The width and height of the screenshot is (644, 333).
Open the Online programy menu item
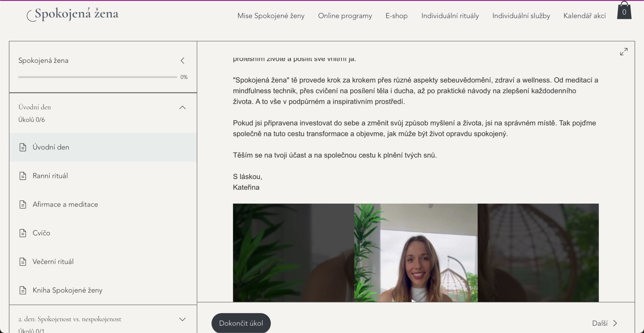pos(345,16)
